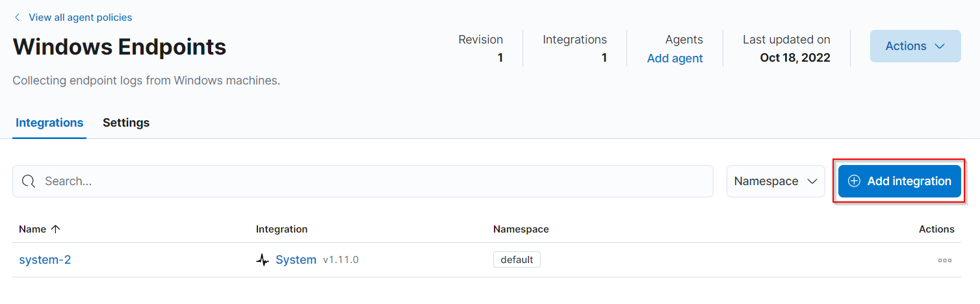This screenshot has width=980, height=304.
Task: Open the System integration link
Action: click(296, 260)
